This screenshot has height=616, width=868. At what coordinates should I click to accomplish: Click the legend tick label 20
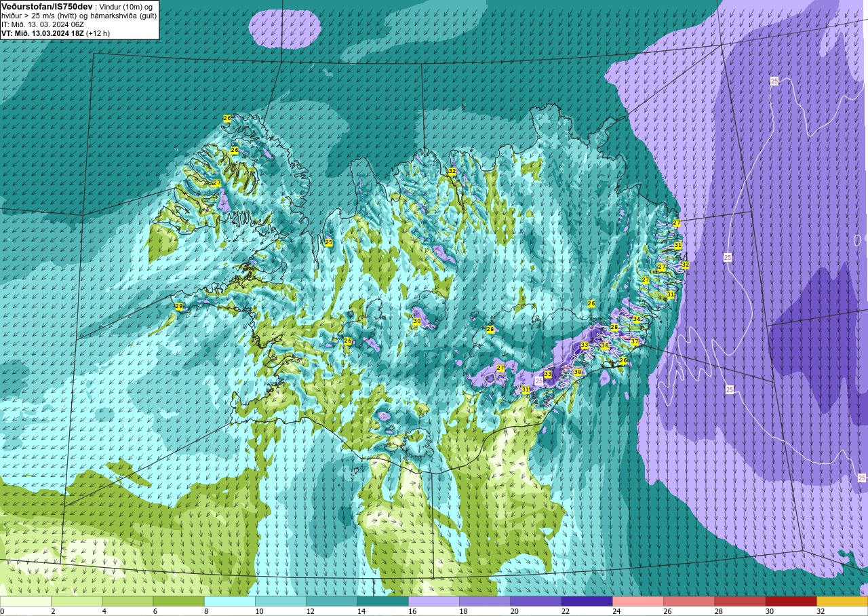pyautogui.click(x=514, y=611)
